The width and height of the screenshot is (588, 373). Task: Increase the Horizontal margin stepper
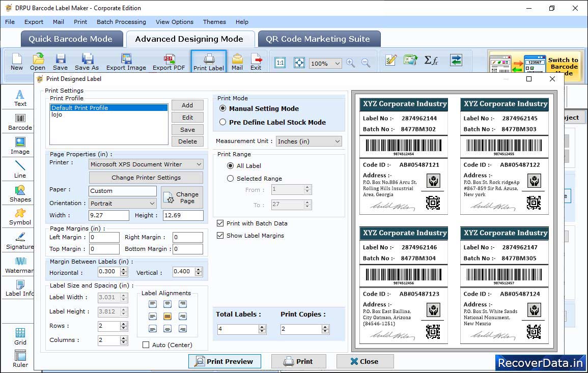(x=124, y=269)
